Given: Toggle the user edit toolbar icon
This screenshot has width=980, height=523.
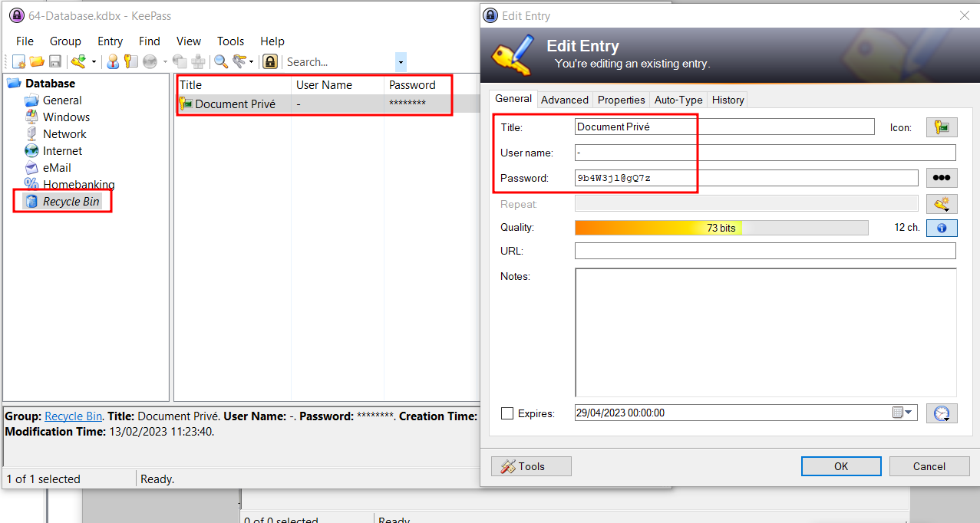Looking at the screenshot, I should 112,61.
